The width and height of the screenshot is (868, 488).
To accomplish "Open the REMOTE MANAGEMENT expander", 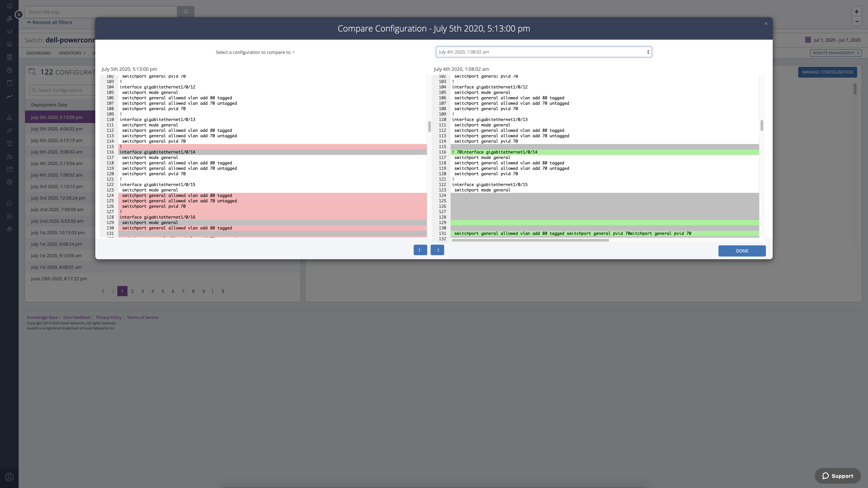I will 835,53.
